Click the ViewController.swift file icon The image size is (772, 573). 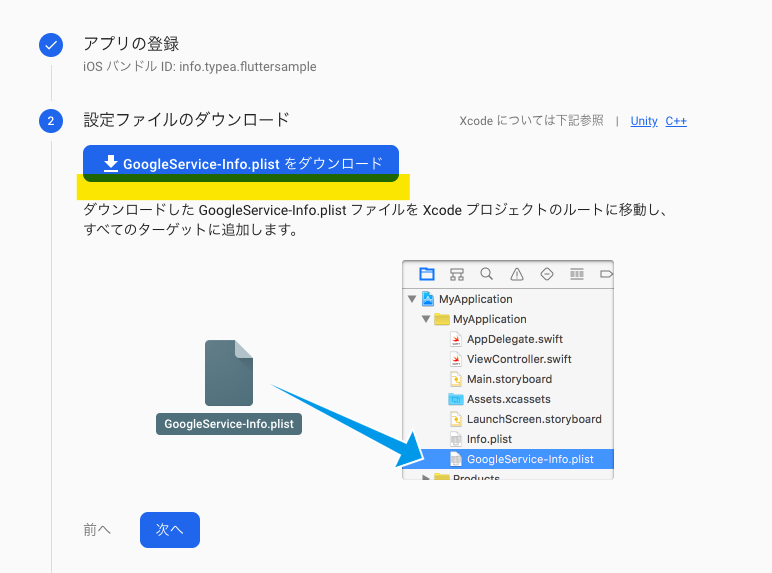(x=456, y=359)
